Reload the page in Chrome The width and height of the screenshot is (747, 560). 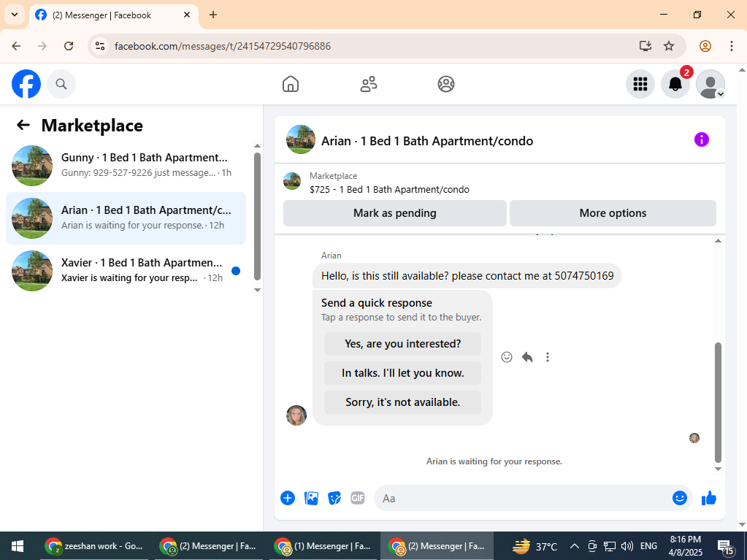(69, 46)
